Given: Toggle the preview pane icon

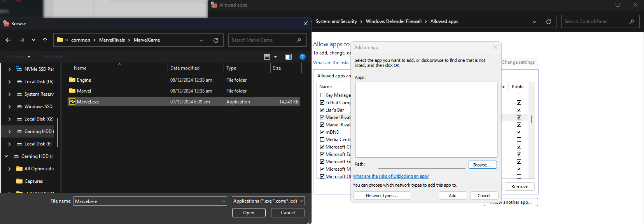Looking at the screenshot, I should [x=289, y=57].
